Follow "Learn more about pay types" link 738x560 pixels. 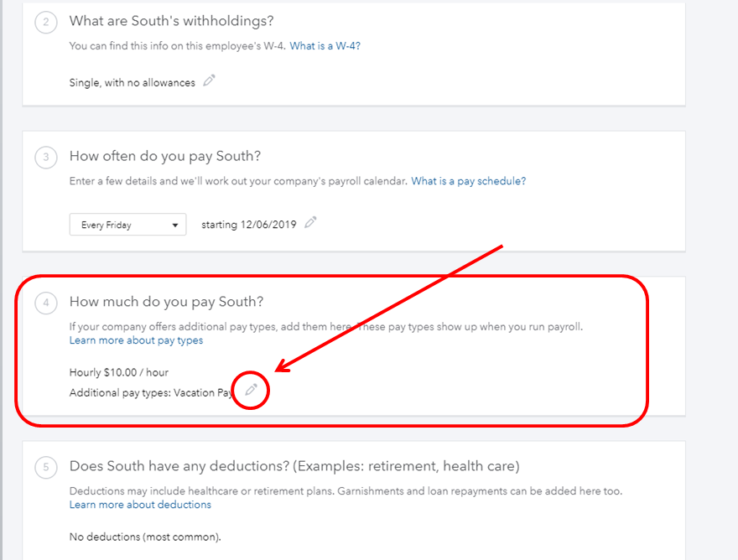coord(136,340)
